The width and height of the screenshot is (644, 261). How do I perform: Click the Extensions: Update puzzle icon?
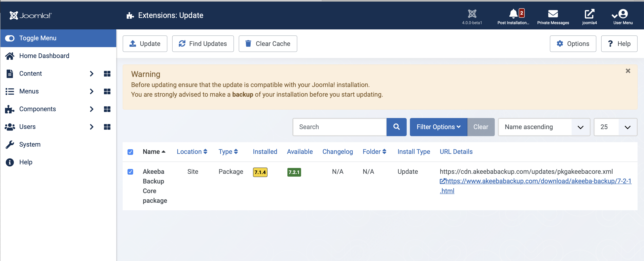pyautogui.click(x=130, y=16)
